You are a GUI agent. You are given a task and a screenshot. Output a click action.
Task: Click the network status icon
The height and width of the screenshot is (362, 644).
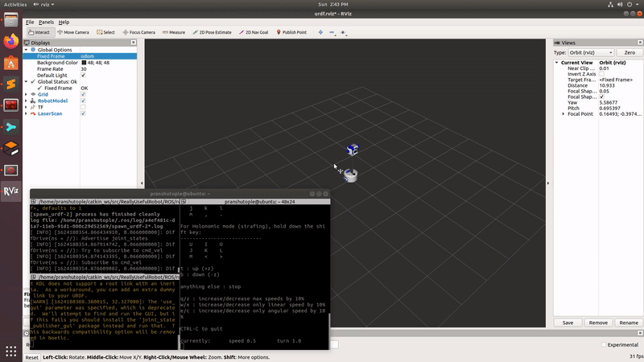(610, 5)
